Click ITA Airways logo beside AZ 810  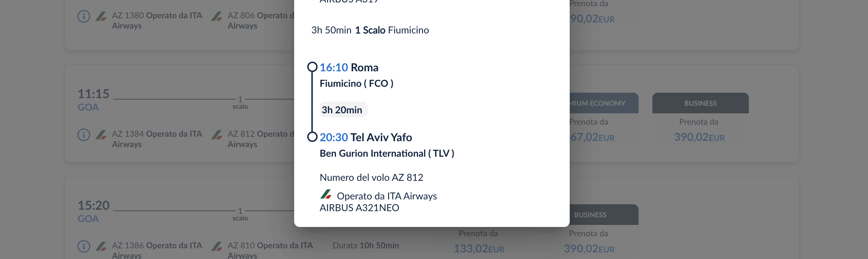coord(217,246)
